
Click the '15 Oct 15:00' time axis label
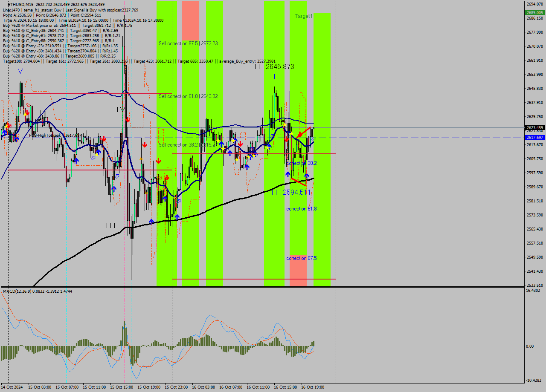(x=122, y=387)
